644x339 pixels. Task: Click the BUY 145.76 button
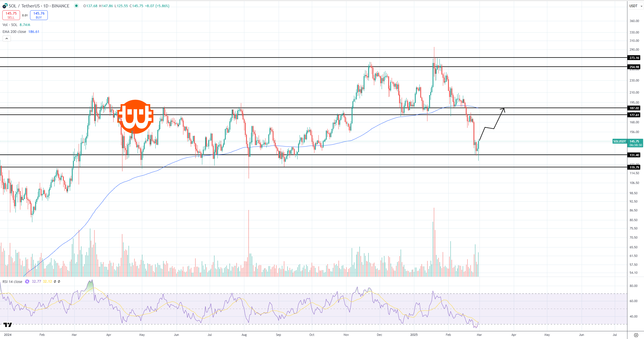(39, 15)
